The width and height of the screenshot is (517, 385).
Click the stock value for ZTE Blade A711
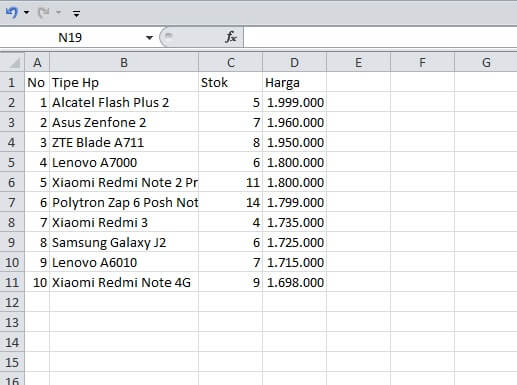(230, 142)
